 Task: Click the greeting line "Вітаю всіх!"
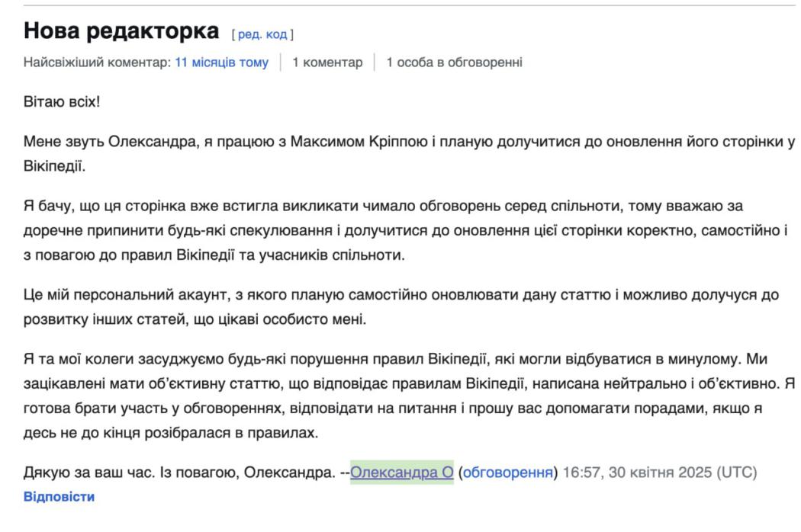pos(62,102)
